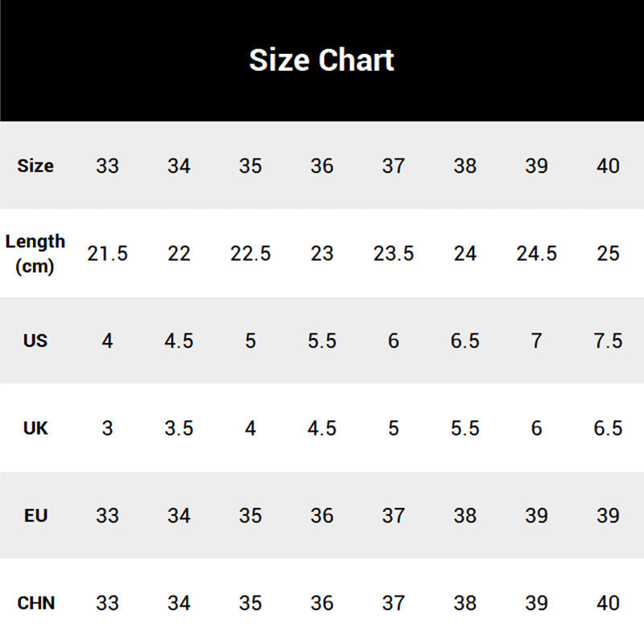Viewport: 644px width, 644px height.
Task: Click CHN size 37 cell
Action: click(394, 602)
